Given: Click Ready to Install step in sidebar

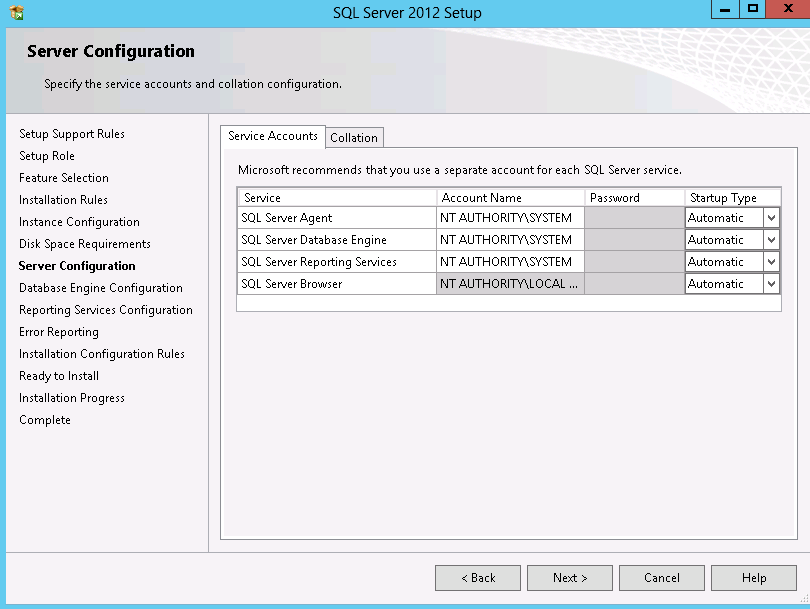Looking at the screenshot, I should [59, 376].
